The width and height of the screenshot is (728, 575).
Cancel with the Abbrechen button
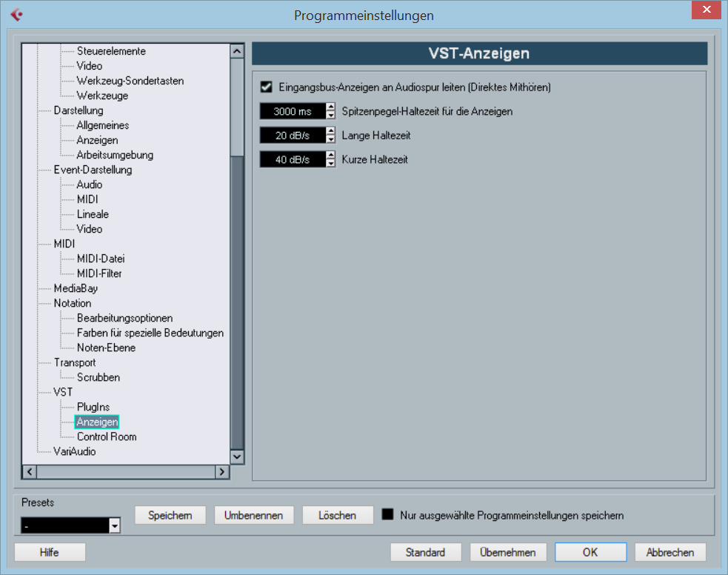click(x=670, y=552)
